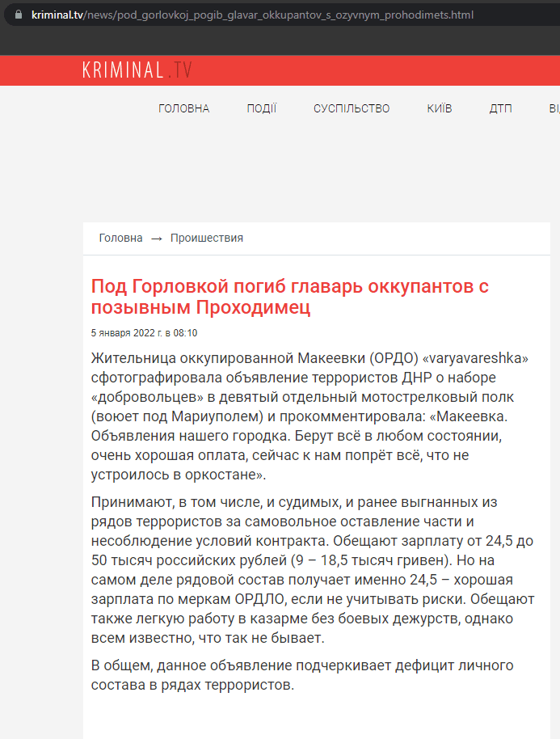This screenshot has width=560, height=739.
Task: Click the padlock icon in the address bar
Action: (x=19, y=15)
